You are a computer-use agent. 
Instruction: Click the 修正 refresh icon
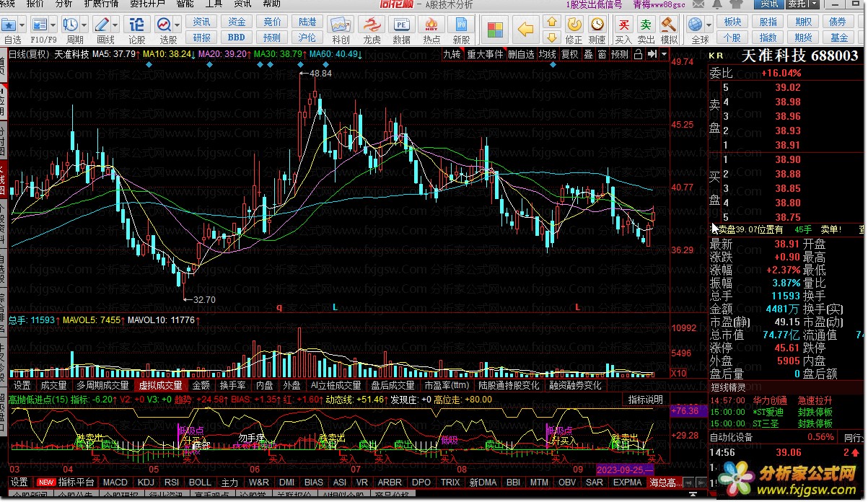point(574,25)
